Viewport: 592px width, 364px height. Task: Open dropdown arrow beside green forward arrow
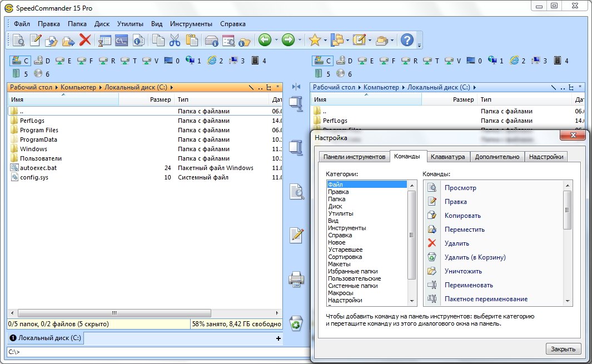click(300, 40)
